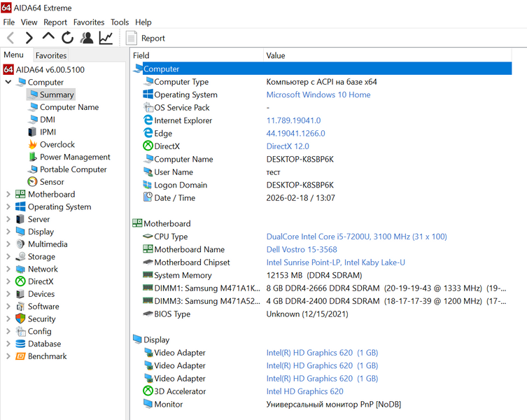Click the Report page icon in toolbar
This screenshot has width=527, height=420.
tap(132, 38)
